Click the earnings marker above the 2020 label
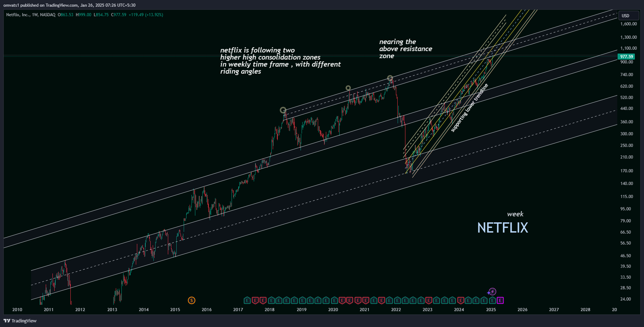 [x=334, y=300]
